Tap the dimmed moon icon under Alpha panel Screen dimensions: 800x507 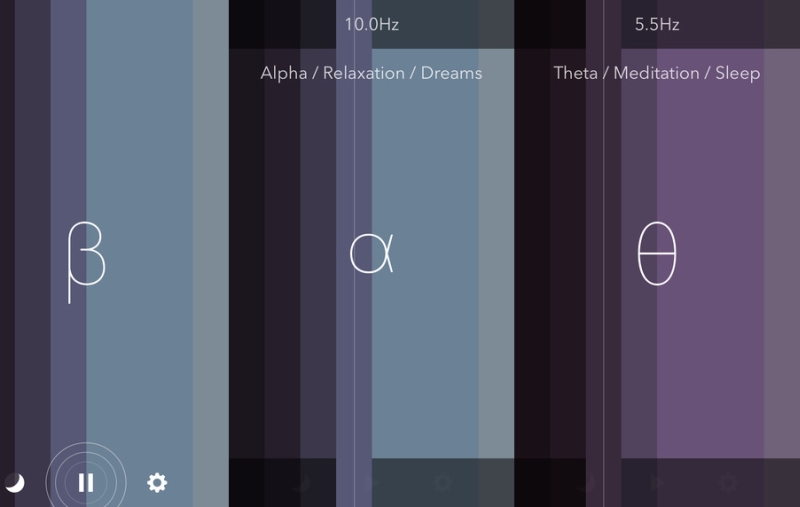[301, 483]
